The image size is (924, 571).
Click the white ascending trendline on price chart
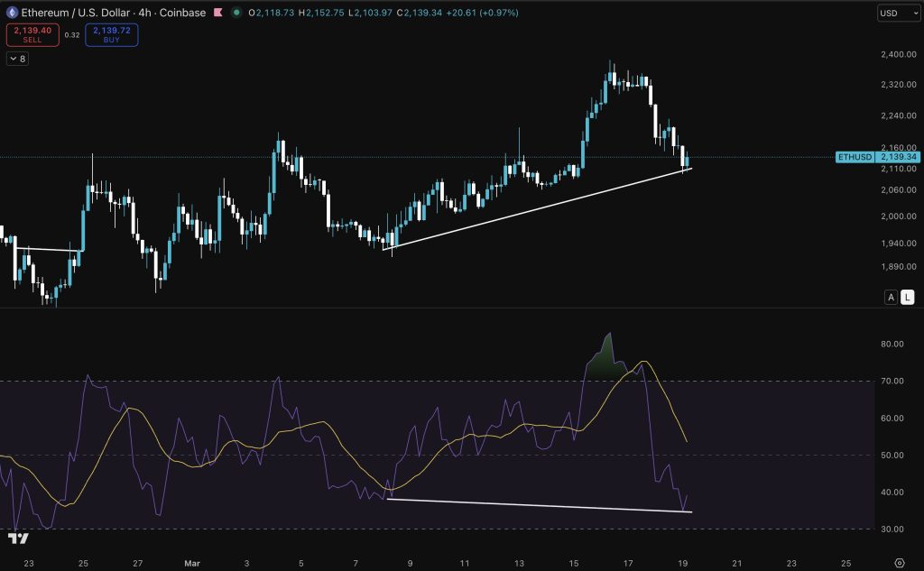[541, 207]
